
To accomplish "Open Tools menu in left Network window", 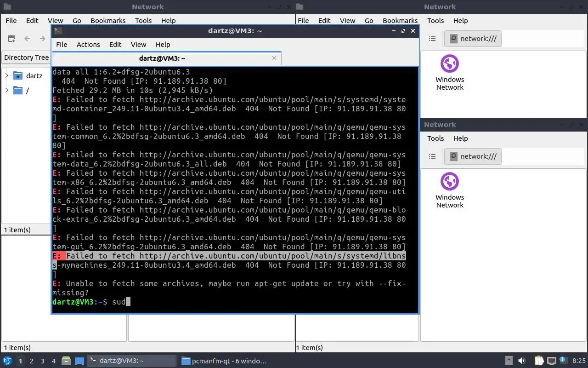I will pyautogui.click(x=143, y=21).
